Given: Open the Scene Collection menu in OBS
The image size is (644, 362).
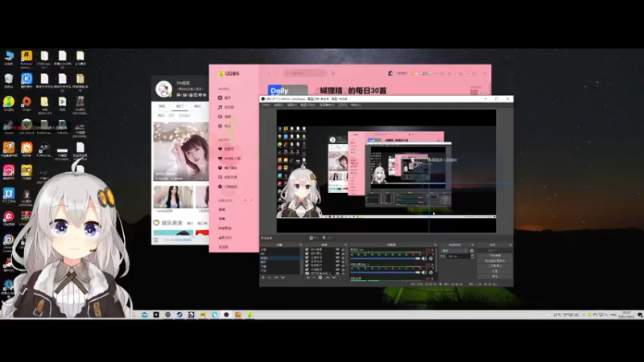Looking at the screenshot, I should click(327, 105).
